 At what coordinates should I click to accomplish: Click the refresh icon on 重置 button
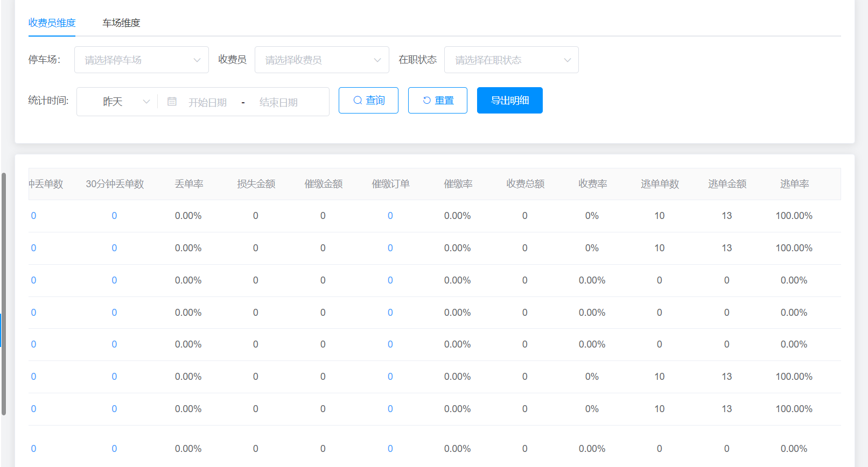tap(426, 101)
